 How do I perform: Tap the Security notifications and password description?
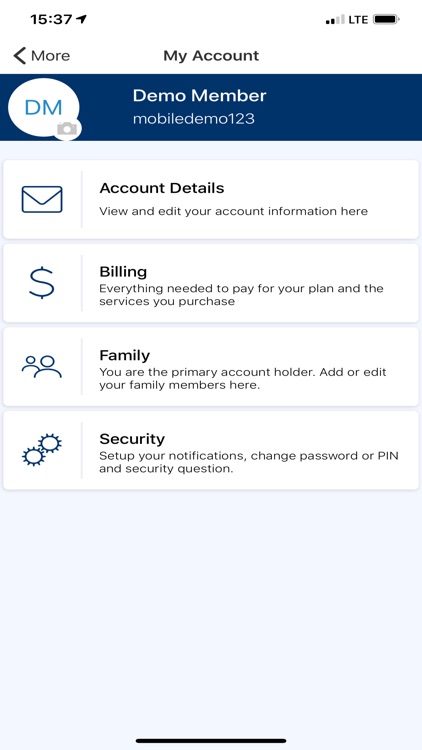tap(249, 462)
